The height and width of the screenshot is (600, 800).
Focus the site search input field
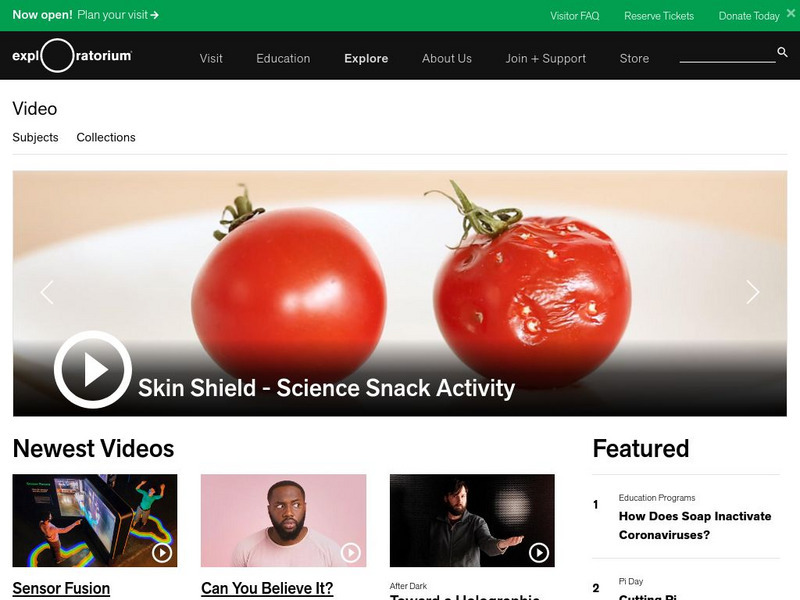click(728, 54)
